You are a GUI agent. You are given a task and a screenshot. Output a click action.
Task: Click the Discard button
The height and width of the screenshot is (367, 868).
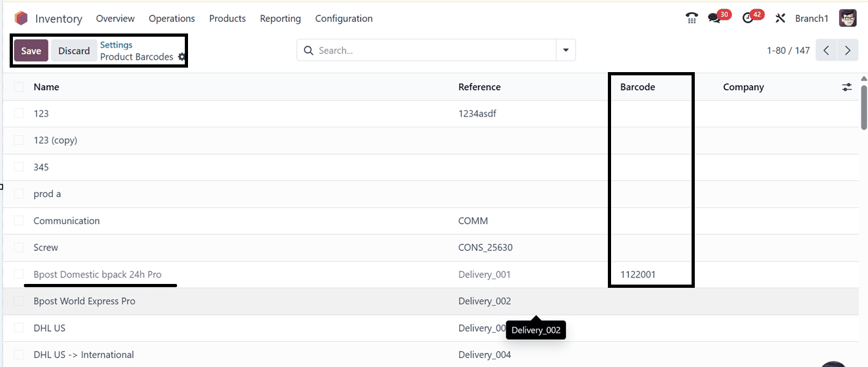click(x=74, y=51)
